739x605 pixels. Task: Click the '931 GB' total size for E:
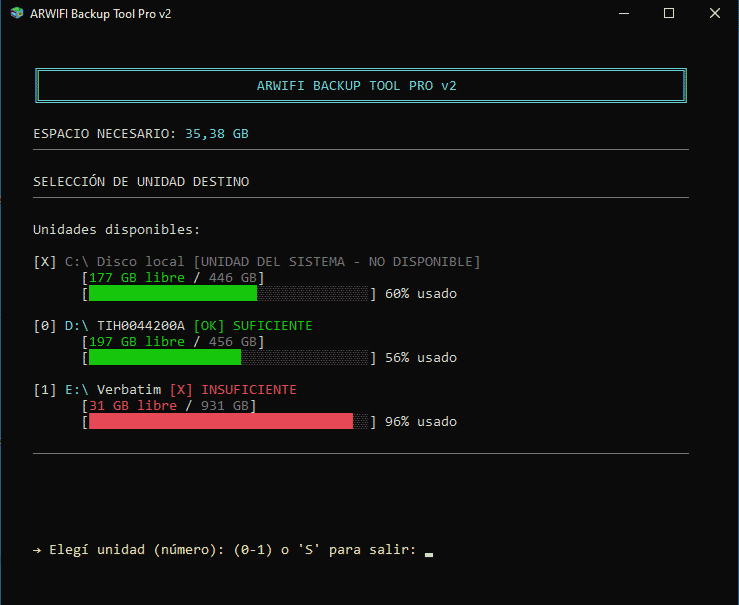pyautogui.click(x=224, y=406)
